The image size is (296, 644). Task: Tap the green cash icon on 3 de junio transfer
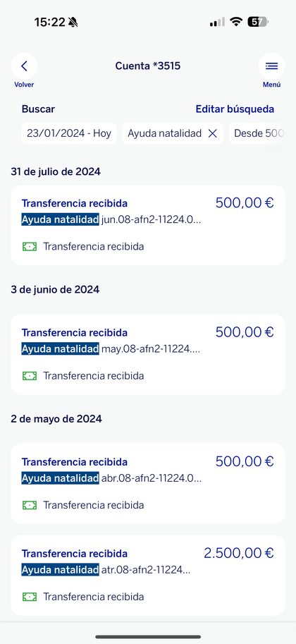tap(29, 376)
